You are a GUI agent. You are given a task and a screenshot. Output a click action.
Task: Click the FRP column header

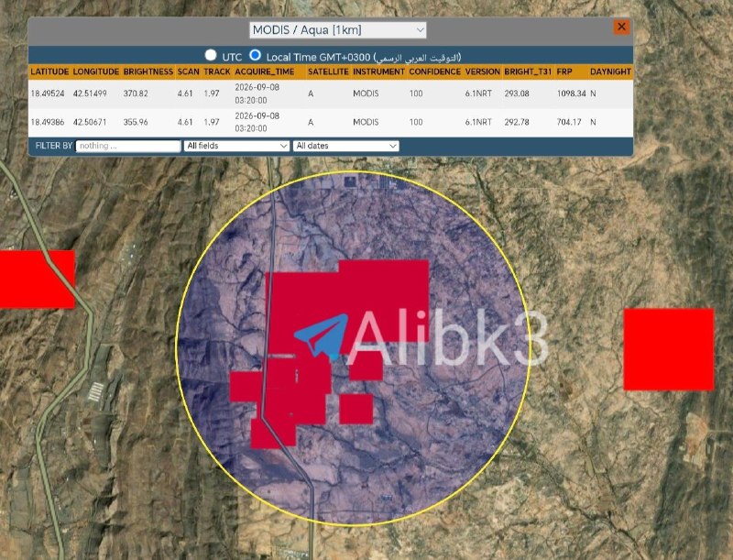pyautogui.click(x=564, y=72)
